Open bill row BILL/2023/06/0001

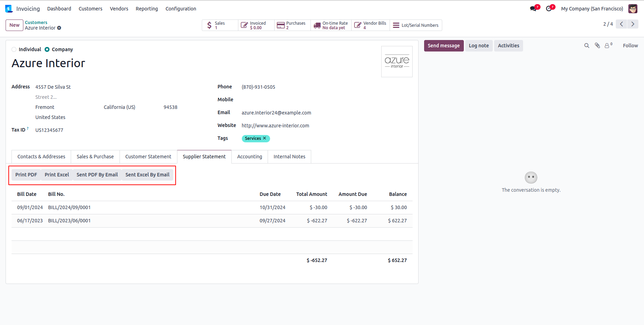pos(212,221)
